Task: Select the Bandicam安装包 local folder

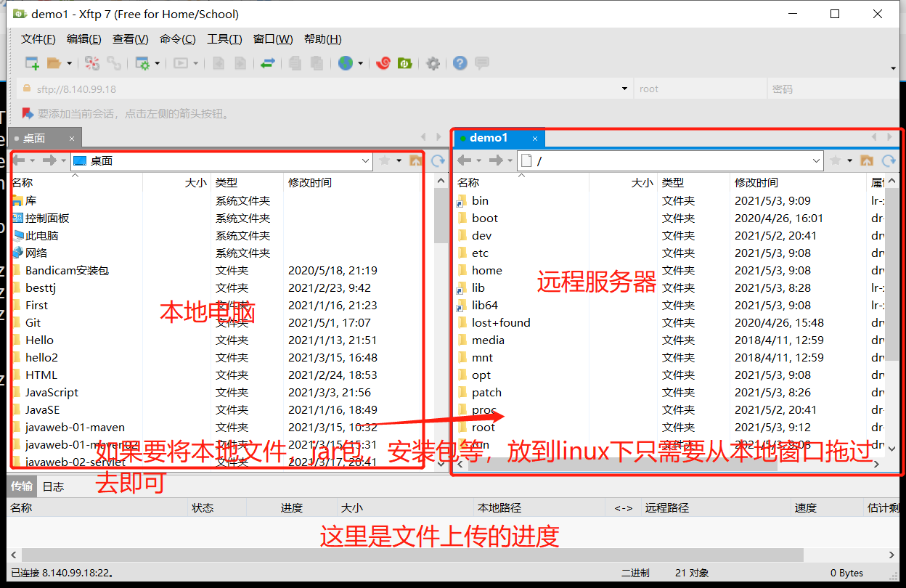Action: coord(67,270)
